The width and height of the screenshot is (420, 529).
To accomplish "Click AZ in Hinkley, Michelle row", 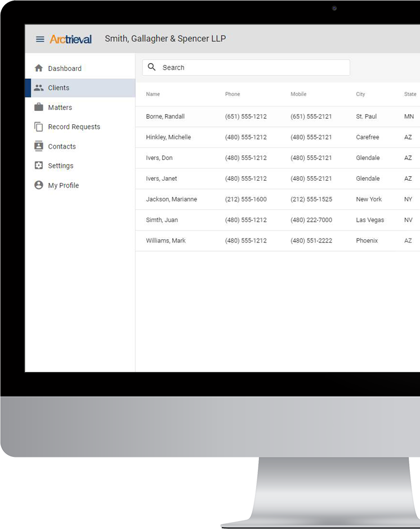I will click(408, 137).
